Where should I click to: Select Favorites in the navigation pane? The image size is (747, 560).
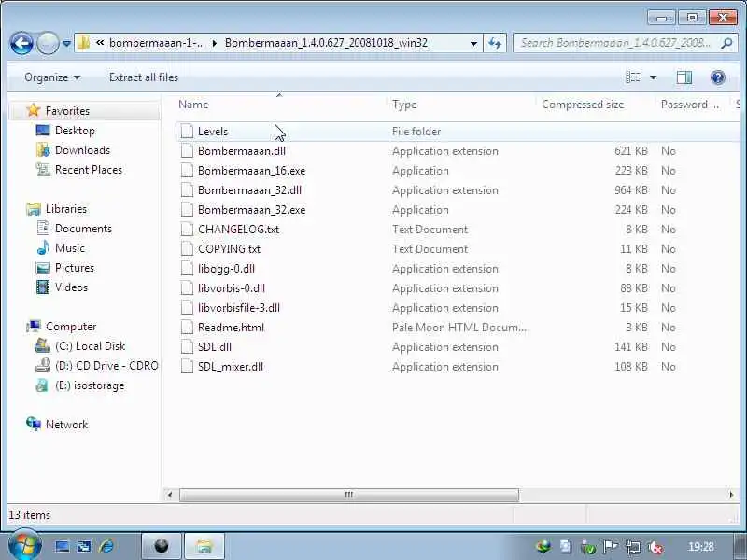click(x=67, y=111)
